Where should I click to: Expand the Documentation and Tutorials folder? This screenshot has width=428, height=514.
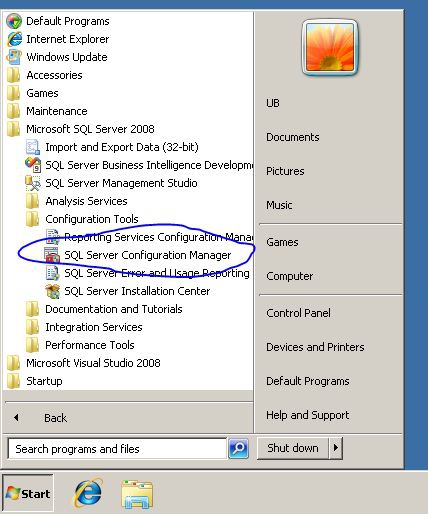[x=114, y=309]
